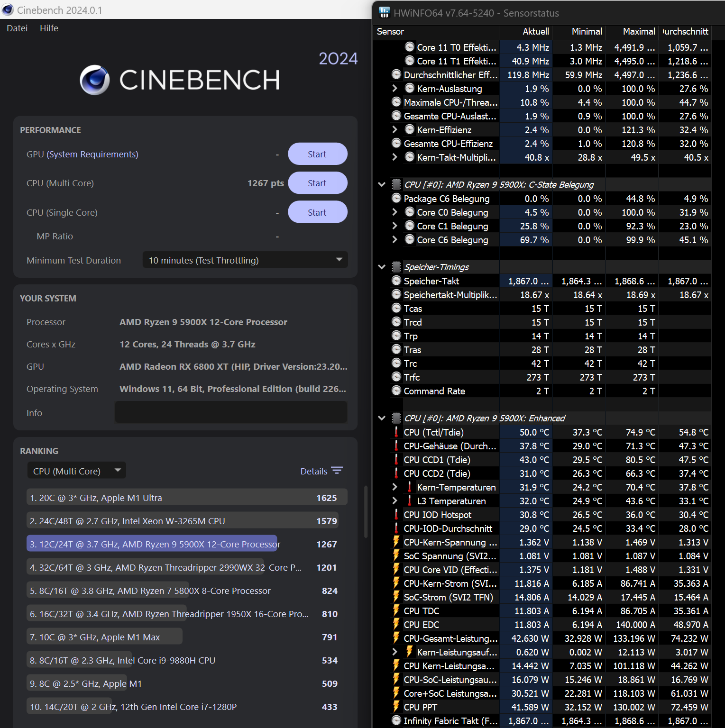Image resolution: width=725 pixels, height=728 pixels.
Task: Click the HWiNFO64 window title icon
Action: tap(385, 12)
